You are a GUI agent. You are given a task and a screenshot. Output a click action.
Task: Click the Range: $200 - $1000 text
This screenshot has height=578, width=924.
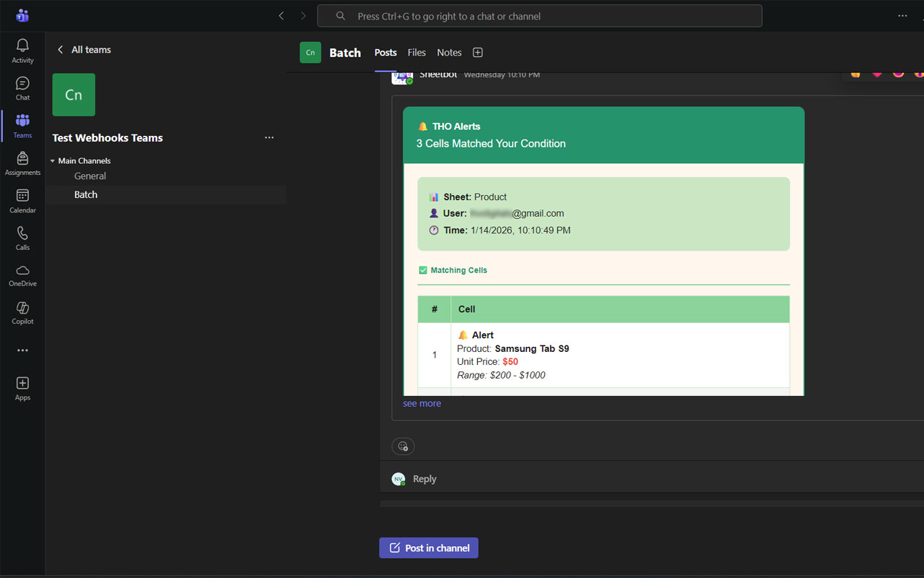click(x=501, y=375)
